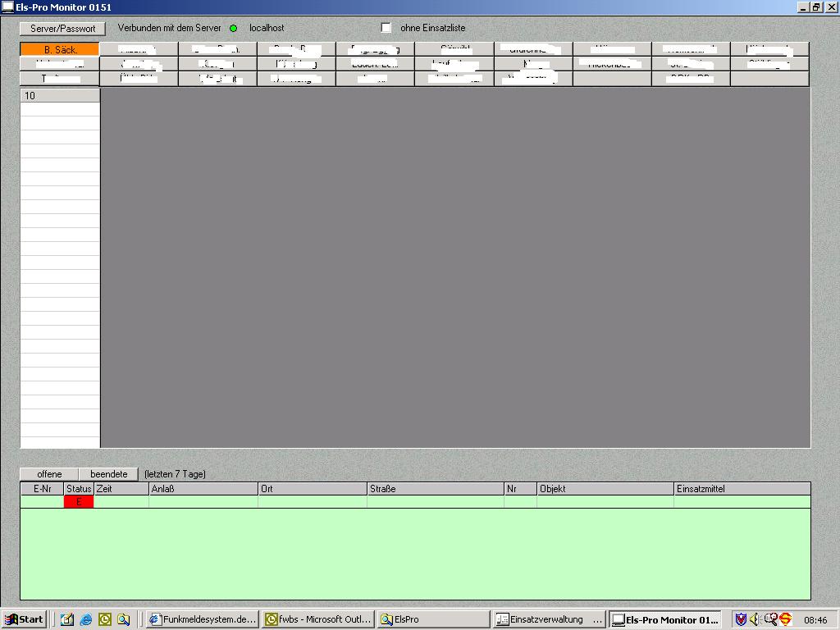Click the red-yellow S icon in system tray
This screenshot has height=630, width=840.
(x=785, y=619)
